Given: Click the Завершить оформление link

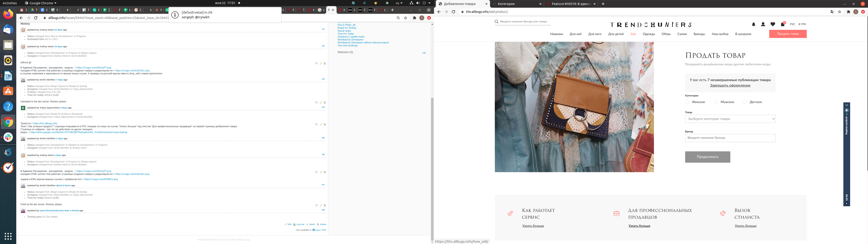Looking at the screenshot, I should pyautogui.click(x=730, y=86).
